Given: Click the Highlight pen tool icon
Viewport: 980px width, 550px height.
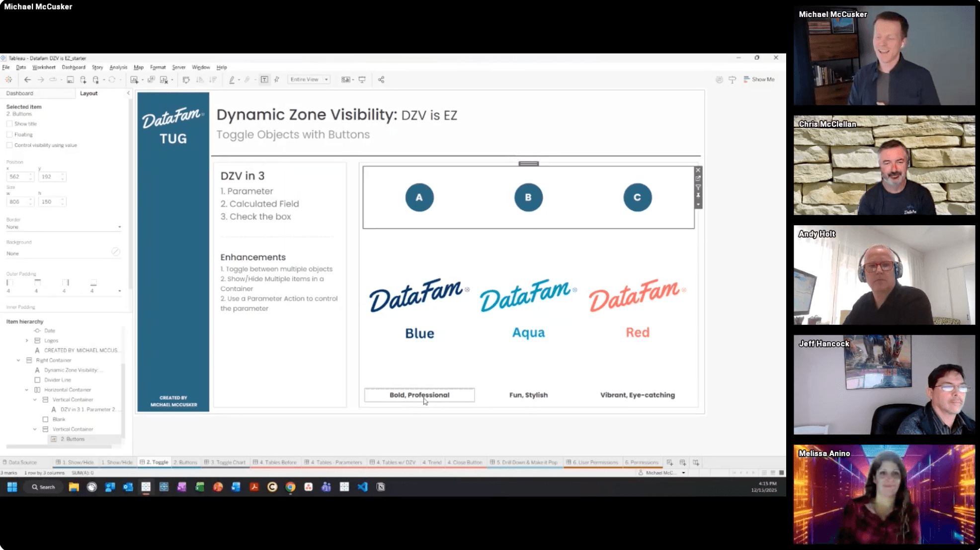Looking at the screenshot, I should tap(232, 80).
